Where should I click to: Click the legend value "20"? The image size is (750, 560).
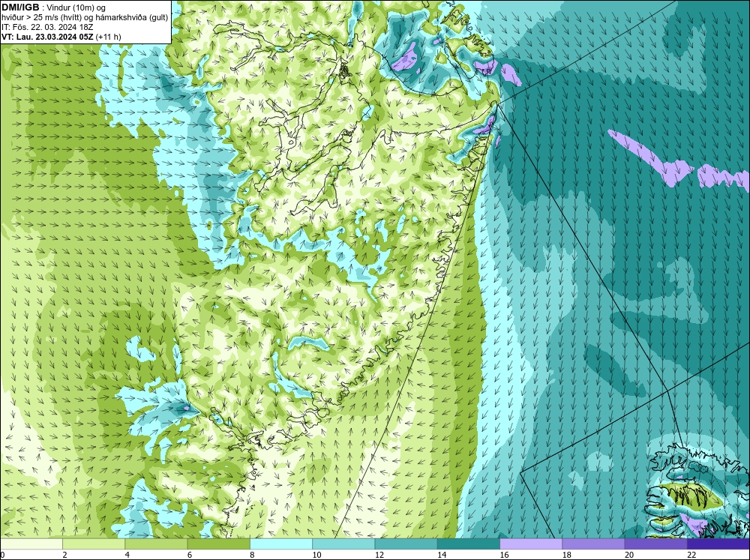[x=629, y=555]
